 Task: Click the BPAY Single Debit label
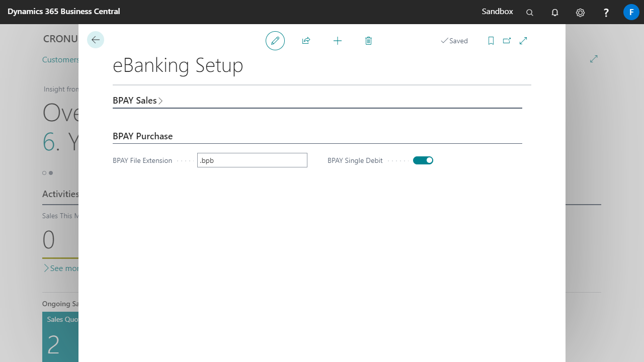pyautogui.click(x=355, y=161)
